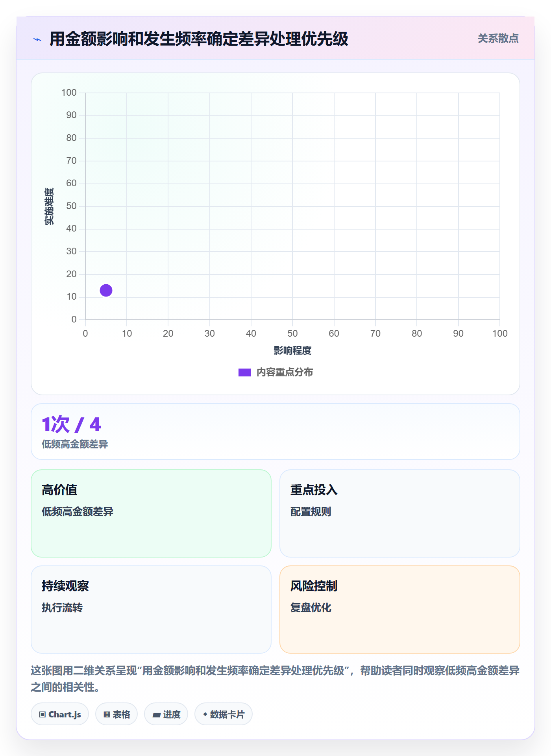
Task: Click the 50 tick label on the x-axis
Action: [x=292, y=334]
